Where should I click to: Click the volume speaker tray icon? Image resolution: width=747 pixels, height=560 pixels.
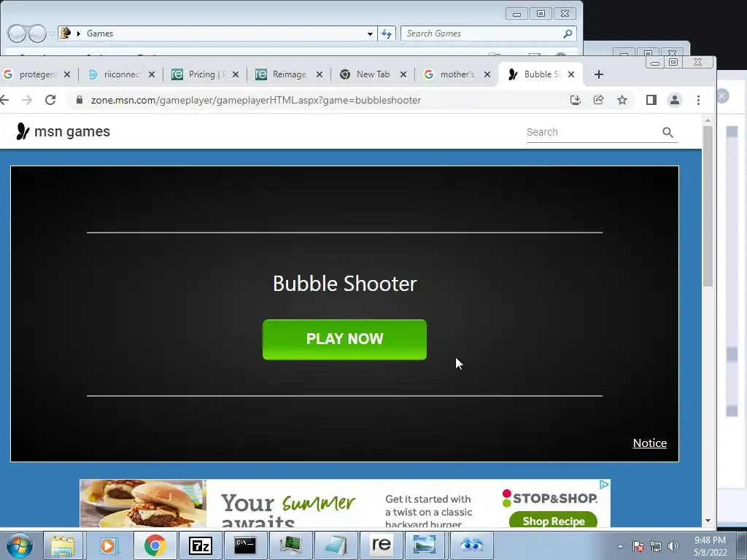673,546
